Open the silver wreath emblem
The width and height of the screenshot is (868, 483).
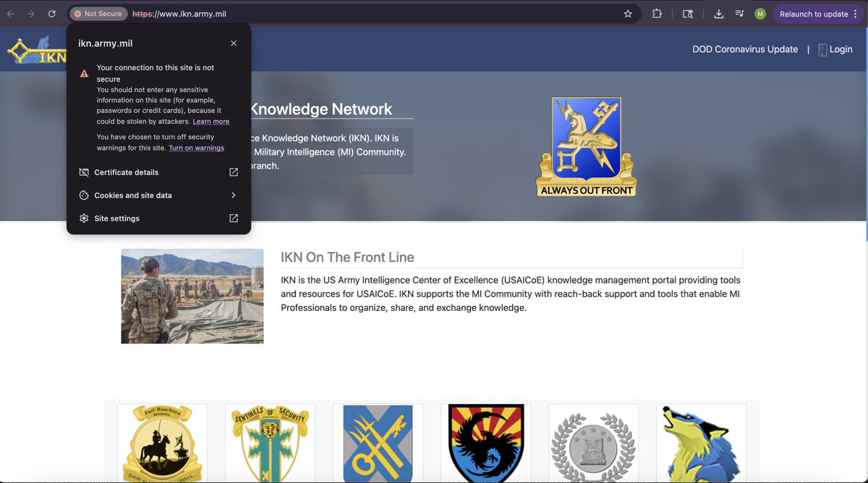pos(593,443)
